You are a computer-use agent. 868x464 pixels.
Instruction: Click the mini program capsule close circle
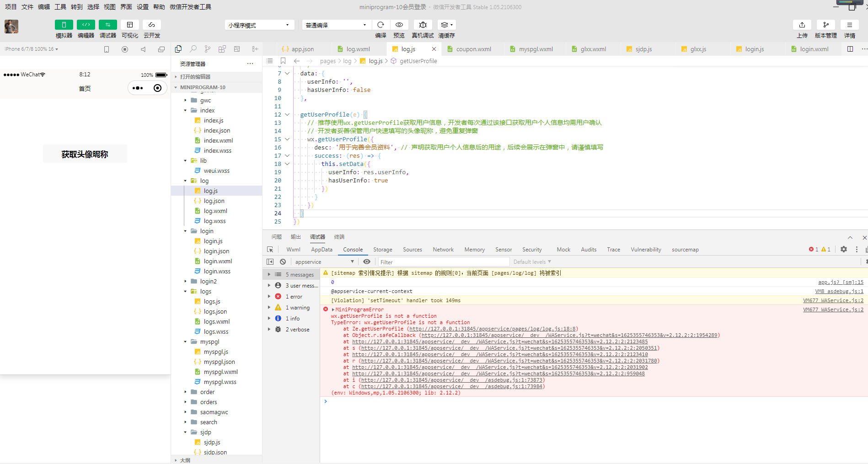click(x=158, y=88)
